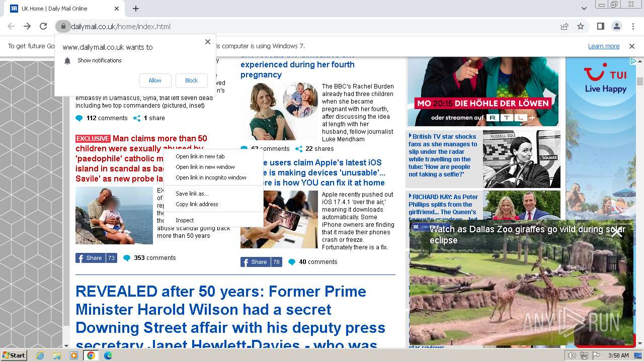Open Learn more link in infobar
644x362 pixels.
pyautogui.click(x=604, y=46)
